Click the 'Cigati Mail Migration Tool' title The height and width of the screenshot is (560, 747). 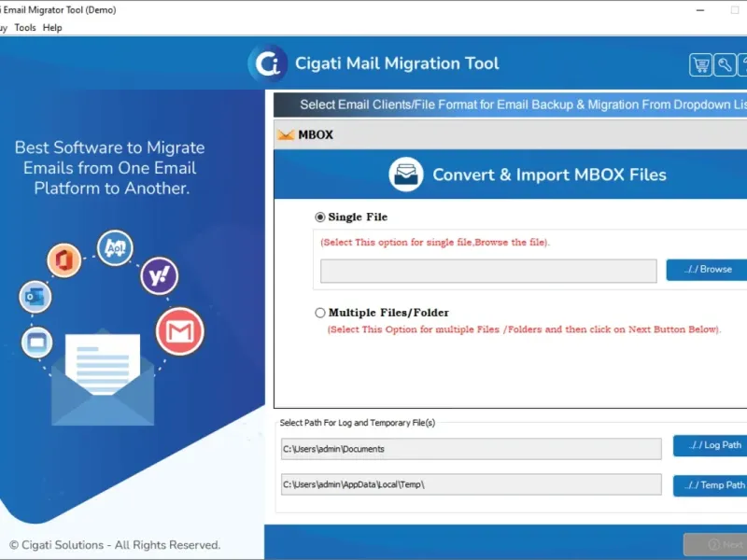coord(397,63)
